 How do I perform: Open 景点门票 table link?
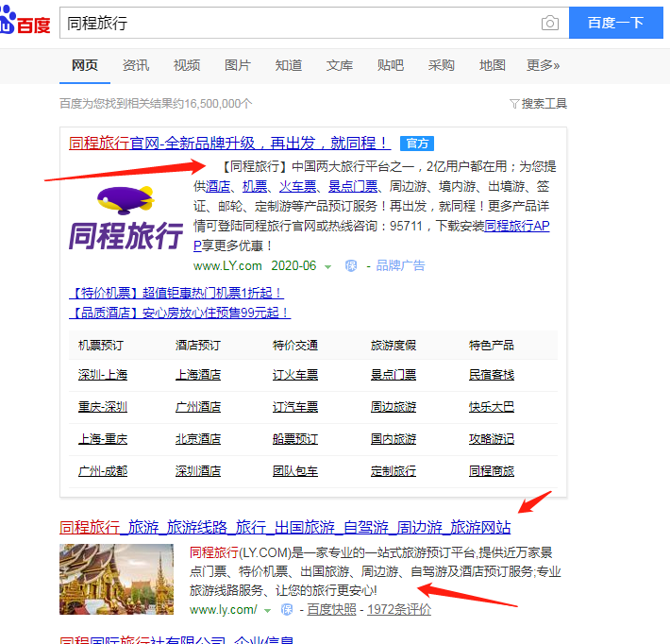(394, 375)
